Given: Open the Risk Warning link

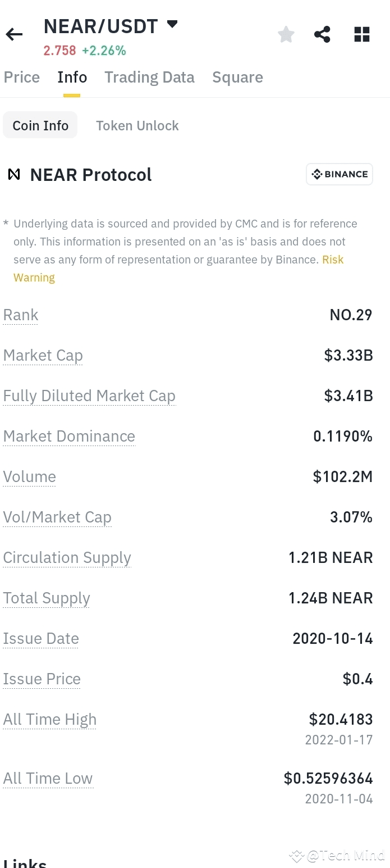Looking at the screenshot, I should pyautogui.click(x=178, y=269).
